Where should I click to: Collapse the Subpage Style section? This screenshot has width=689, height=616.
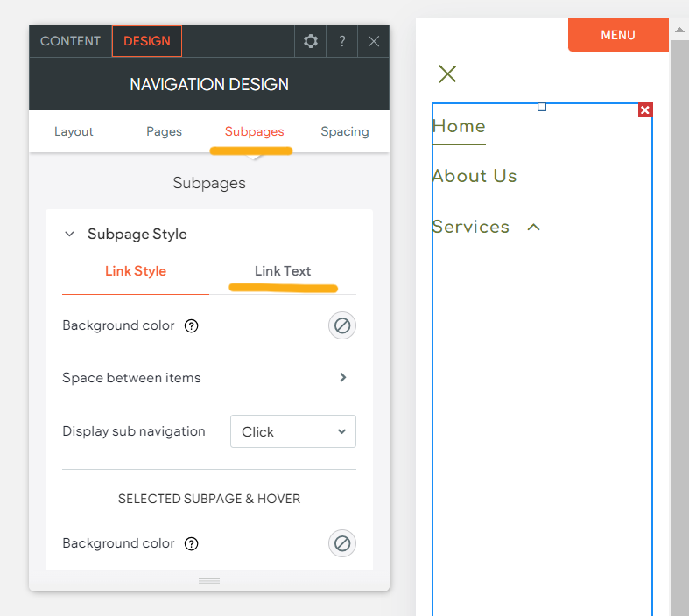click(x=70, y=234)
